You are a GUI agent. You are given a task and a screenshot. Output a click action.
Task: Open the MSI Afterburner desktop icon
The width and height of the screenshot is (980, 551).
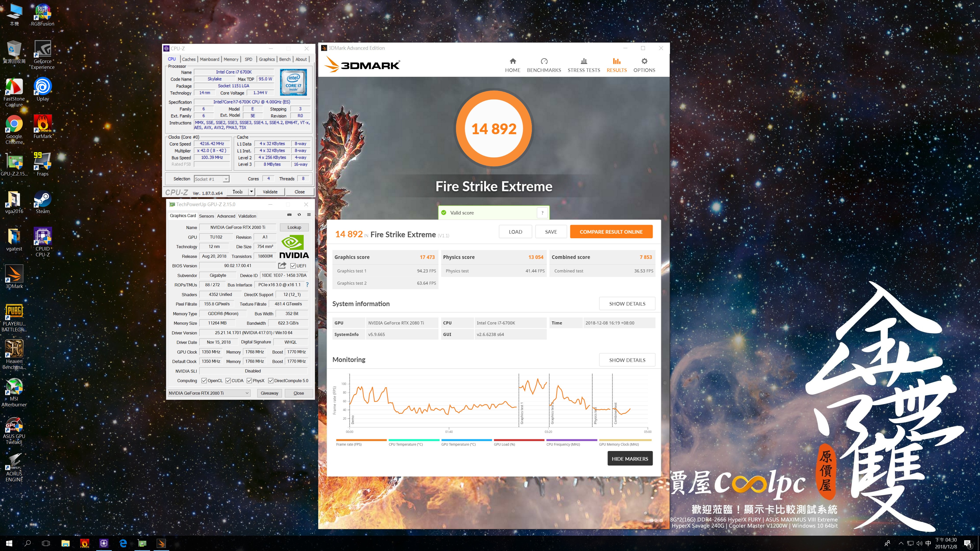(14, 392)
